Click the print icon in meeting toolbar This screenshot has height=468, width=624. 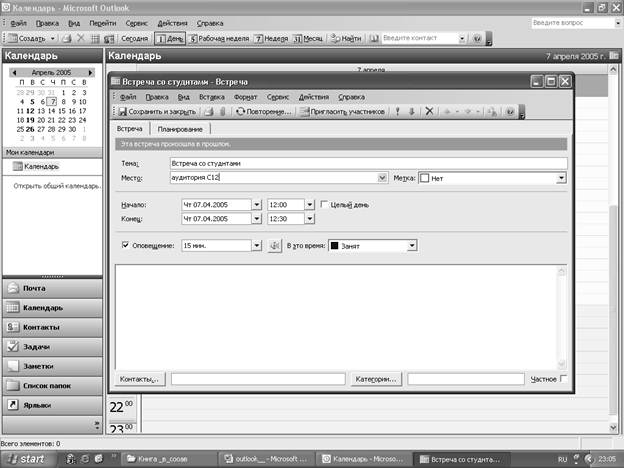point(209,111)
